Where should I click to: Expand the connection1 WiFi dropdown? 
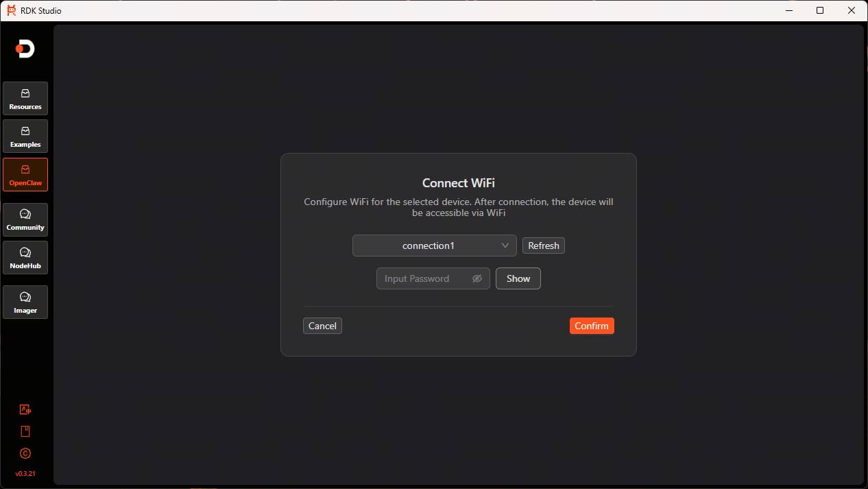tap(435, 246)
